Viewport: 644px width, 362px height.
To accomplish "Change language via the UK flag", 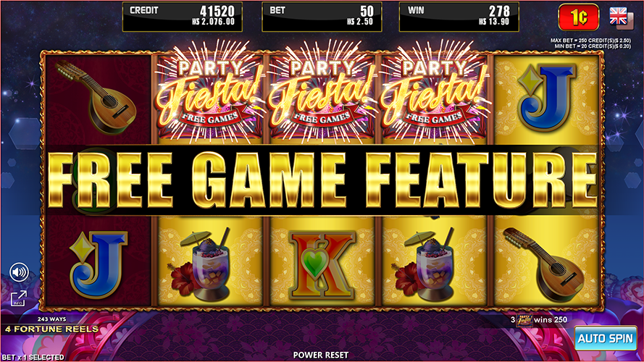I will [x=621, y=17].
